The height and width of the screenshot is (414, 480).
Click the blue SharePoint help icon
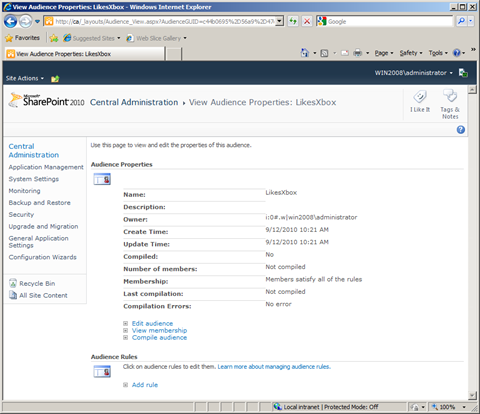coord(461,130)
